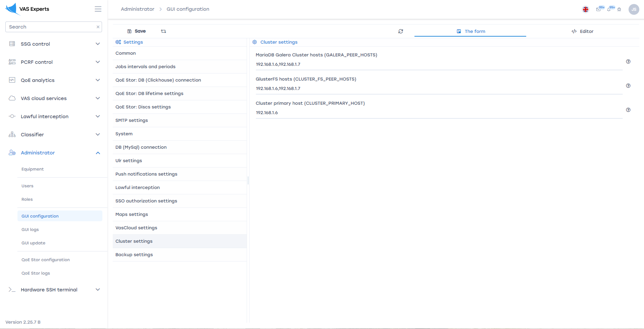644x329 pixels.
Task: Click the retweet-style arrows icon next to Save
Action: tap(163, 31)
